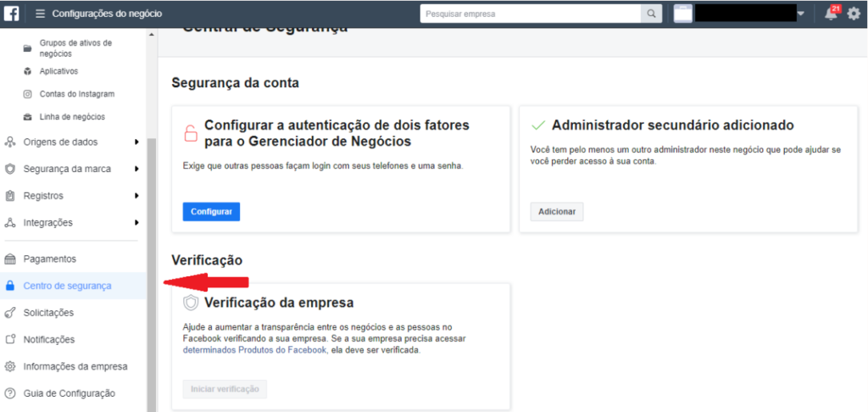The image size is (868, 412).
Task: Click the Pagamentos bank icon
Action: (10, 259)
